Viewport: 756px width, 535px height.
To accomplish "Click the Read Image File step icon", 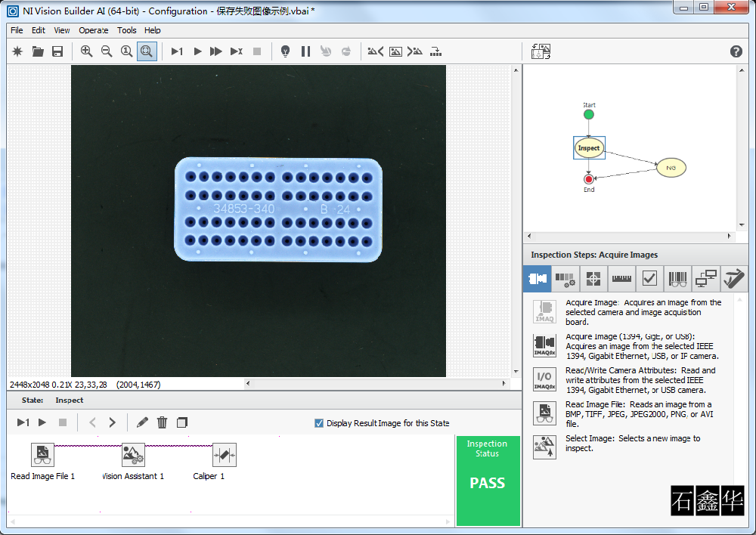I will pyautogui.click(x=42, y=454).
